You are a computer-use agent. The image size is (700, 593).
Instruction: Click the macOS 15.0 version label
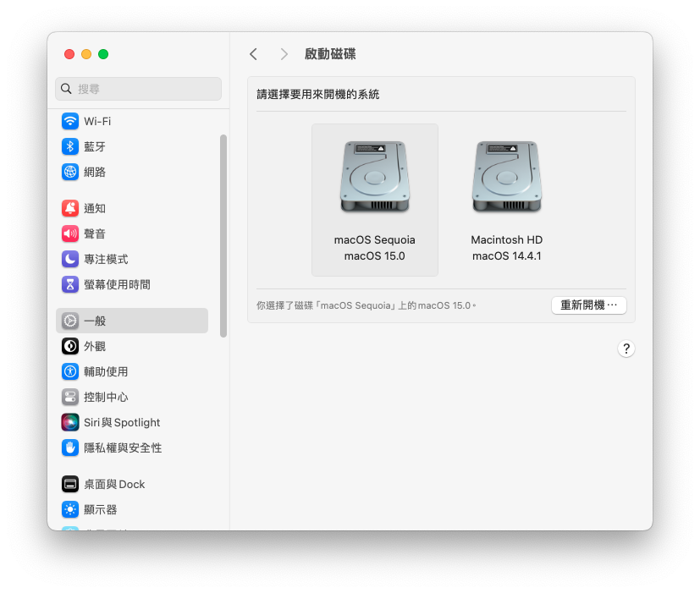(375, 256)
